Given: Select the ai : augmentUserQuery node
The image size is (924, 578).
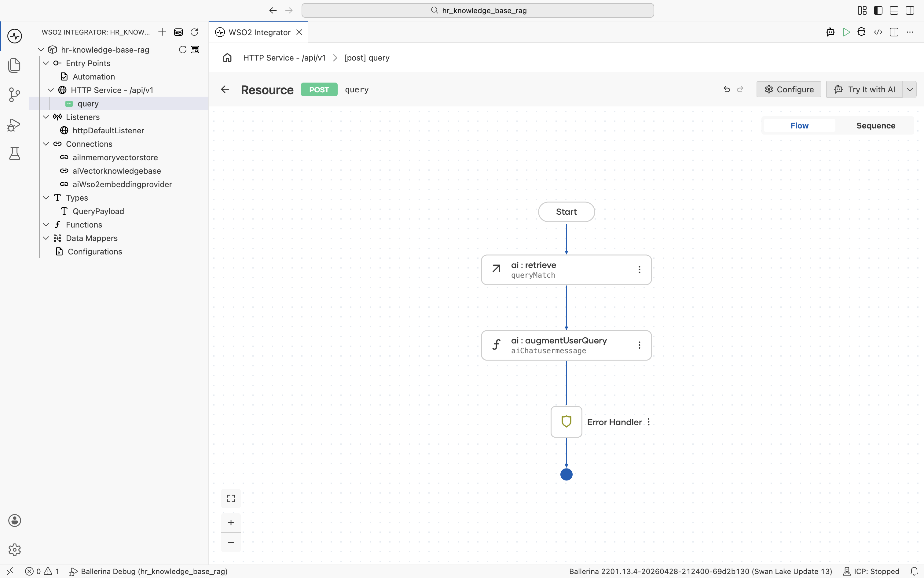Looking at the screenshot, I should 566,345.
